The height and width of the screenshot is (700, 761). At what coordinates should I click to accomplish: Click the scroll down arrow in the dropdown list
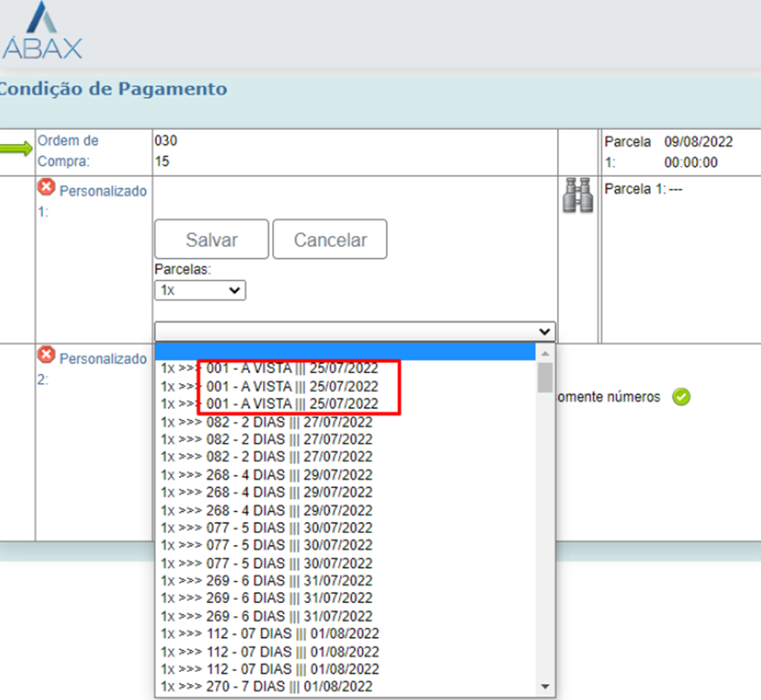(544, 686)
